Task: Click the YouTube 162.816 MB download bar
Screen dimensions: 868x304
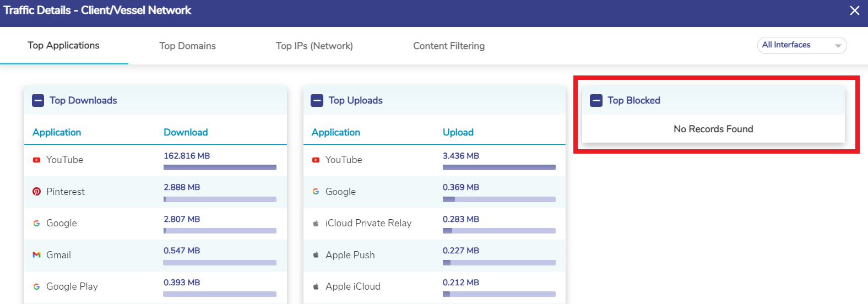Action: point(220,167)
